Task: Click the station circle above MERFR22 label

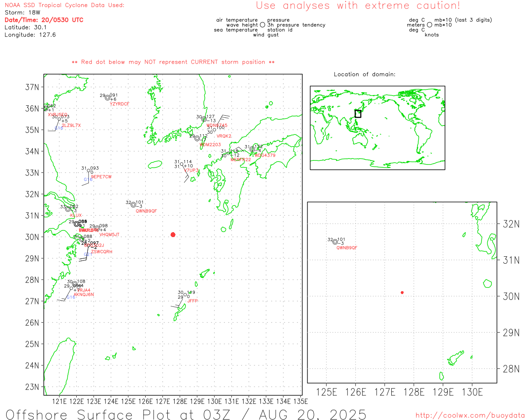Action: [228, 153]
